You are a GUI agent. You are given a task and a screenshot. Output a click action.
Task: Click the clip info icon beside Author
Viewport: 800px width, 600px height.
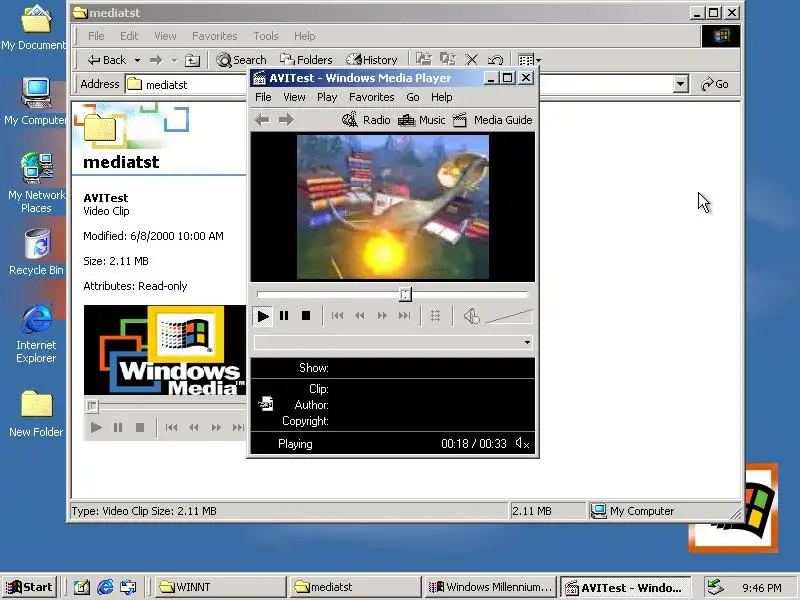pos(266,404)
